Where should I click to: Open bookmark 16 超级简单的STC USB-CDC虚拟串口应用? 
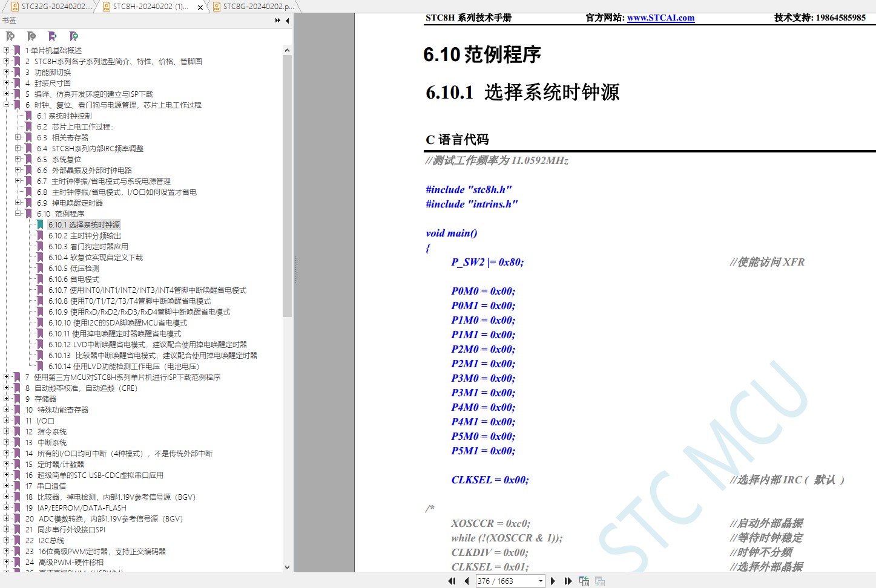pyautogui.click(x=94, y=475)
